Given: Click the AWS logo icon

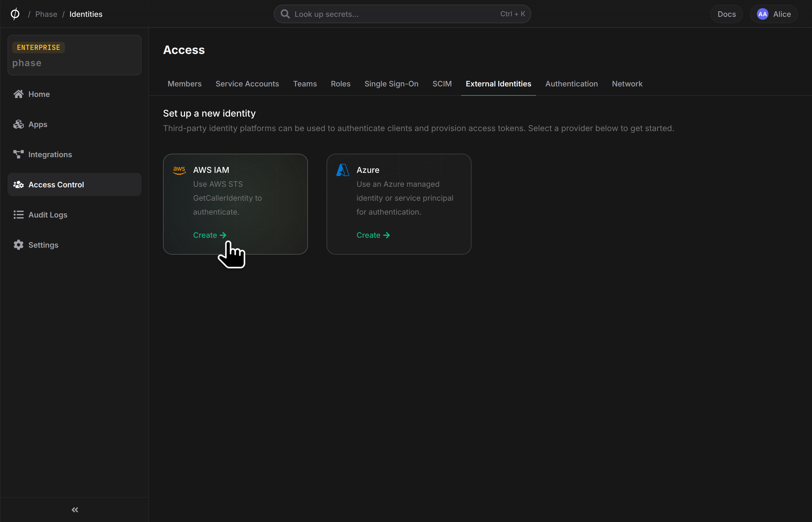Looking at the screenshot, I should (179, 170).
